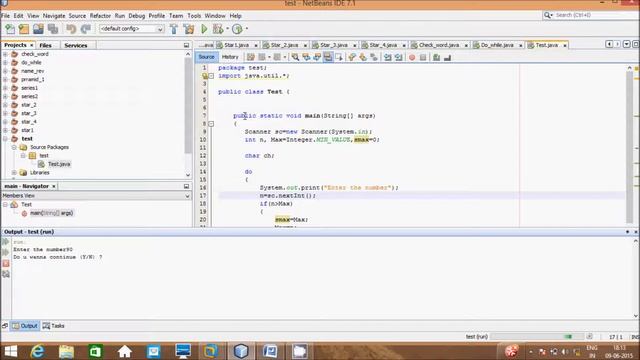Click the Search magnifier icon at top right
640x360 pixels.
pos(547,15)
